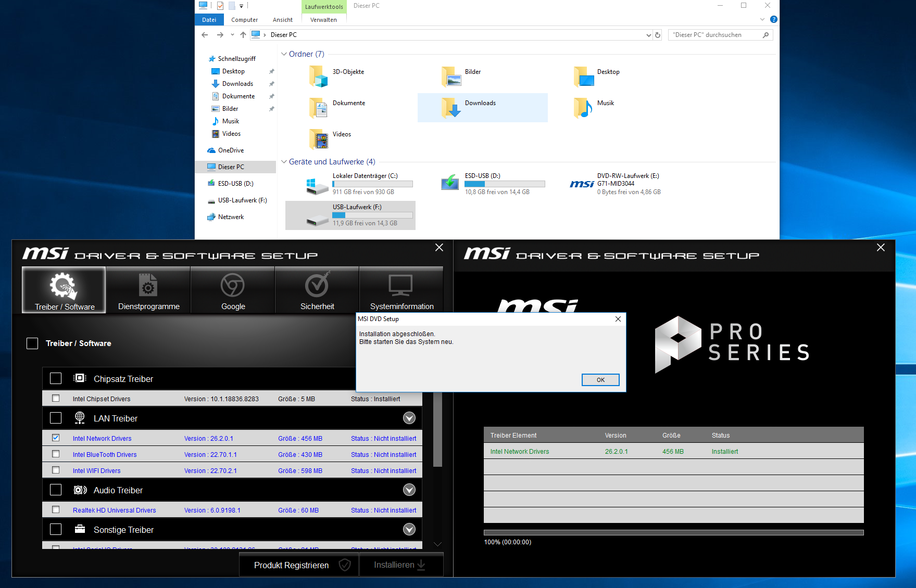Close the MSI DVD Setup dialog
916x588 pixels.
(618, 319)
